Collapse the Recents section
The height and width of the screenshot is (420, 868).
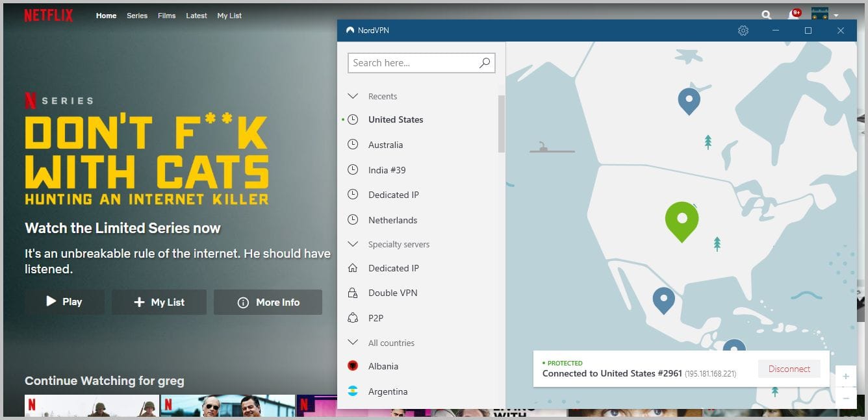point(353,96)
